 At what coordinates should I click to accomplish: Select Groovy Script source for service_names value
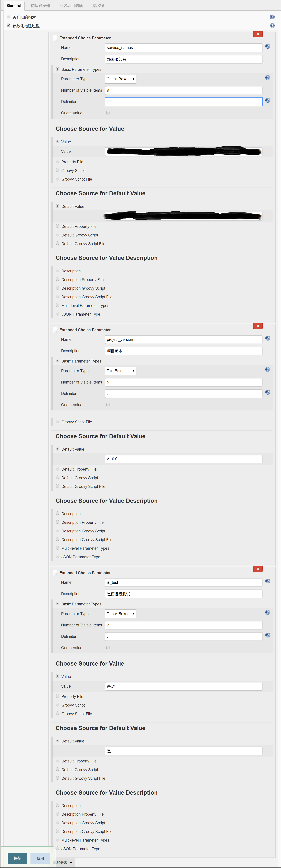point(58,170)
